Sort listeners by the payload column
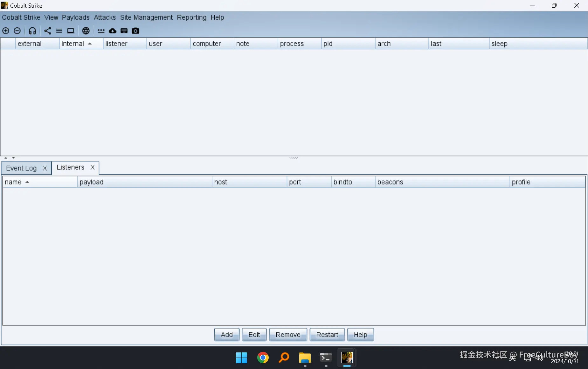 coord(145,182)
